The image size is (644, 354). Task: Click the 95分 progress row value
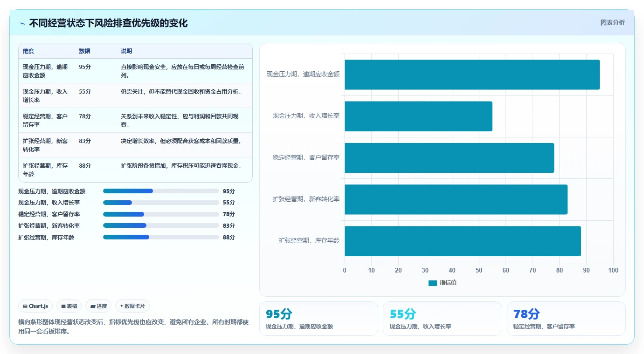point(229,191)
